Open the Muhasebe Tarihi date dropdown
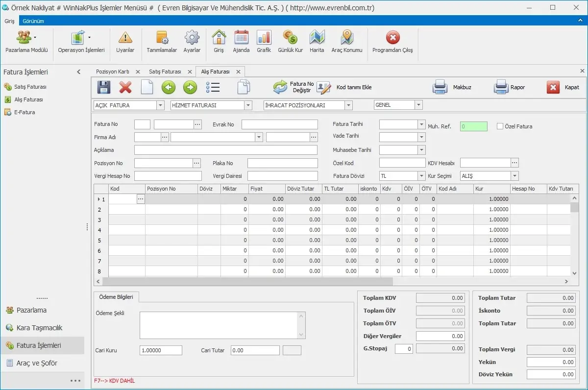 [x=421, y=150]
